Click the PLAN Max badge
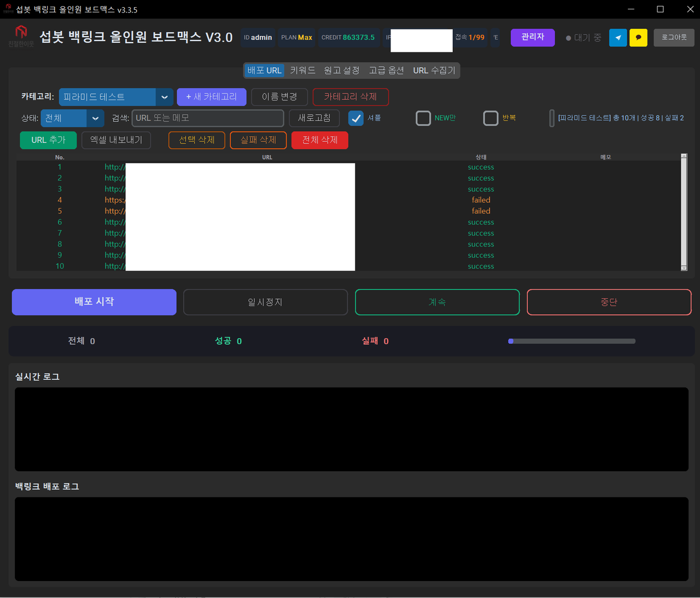 [296, 37]
